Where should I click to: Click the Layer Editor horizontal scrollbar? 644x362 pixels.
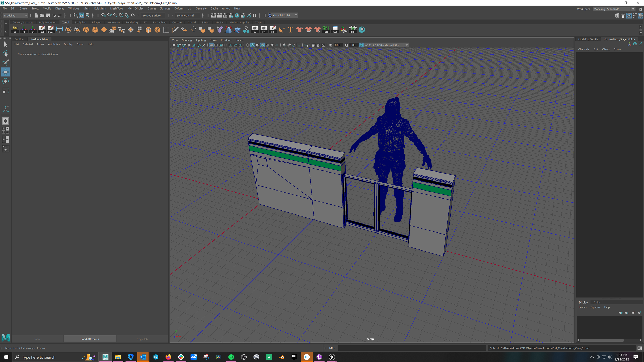click(601, 340)
